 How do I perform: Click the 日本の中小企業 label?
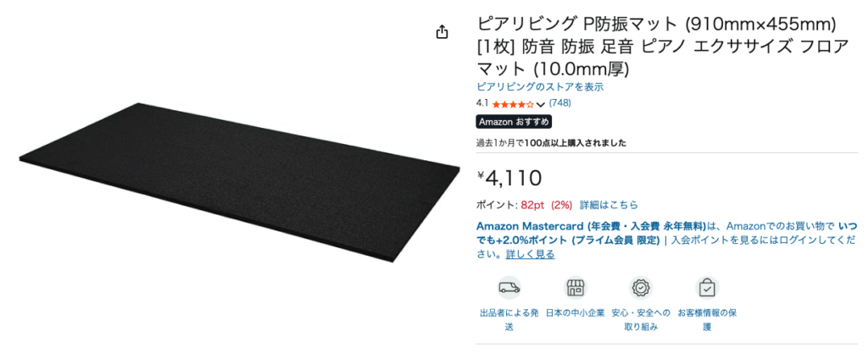pos(575,312)
